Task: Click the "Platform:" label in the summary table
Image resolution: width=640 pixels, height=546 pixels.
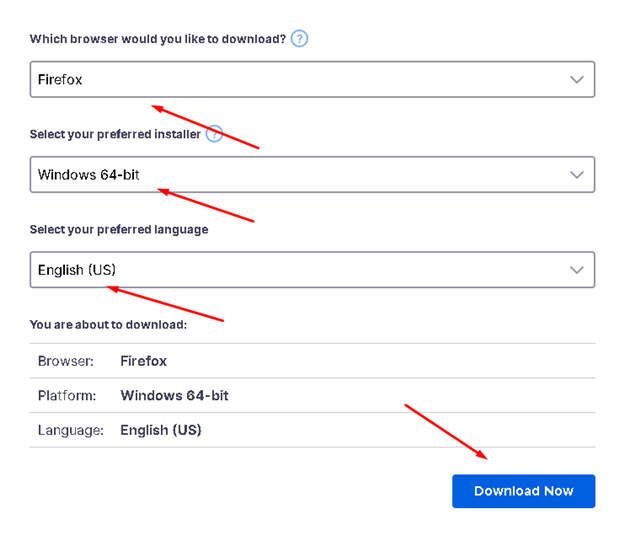Action: pyautogui.click(x=67, y=395)
